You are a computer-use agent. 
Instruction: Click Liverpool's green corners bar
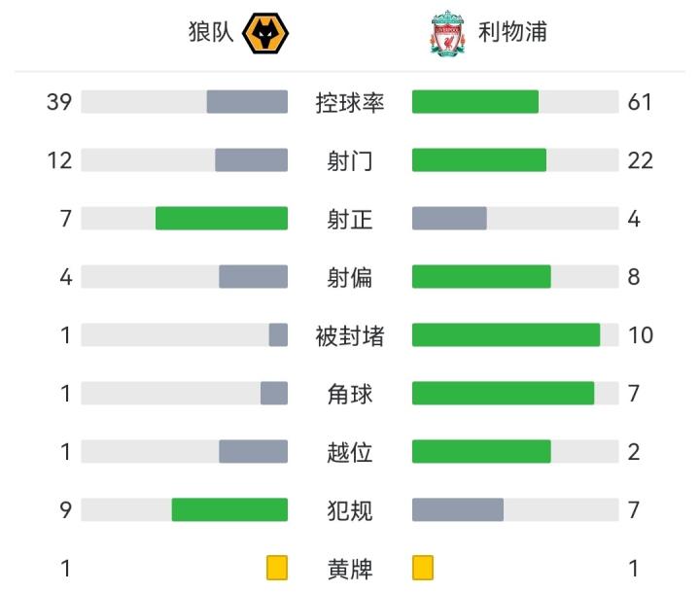tap(503, 394)
